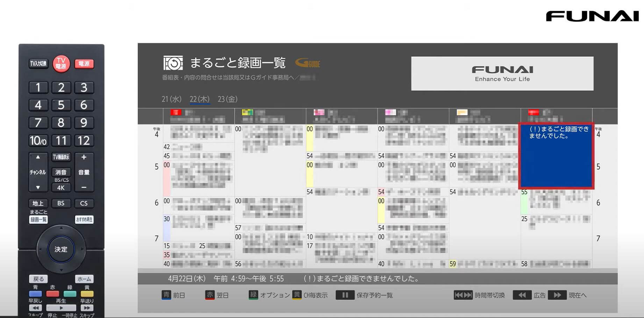Click the ホーム button on remote
The image size is (644, 318).
pos(84,279)
